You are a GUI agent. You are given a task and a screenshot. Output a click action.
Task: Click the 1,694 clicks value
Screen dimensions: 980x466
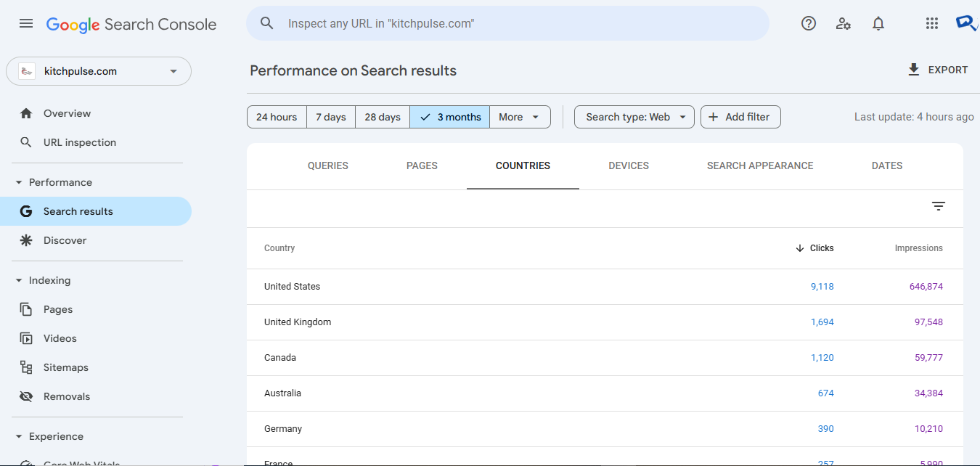coord(822,322)
